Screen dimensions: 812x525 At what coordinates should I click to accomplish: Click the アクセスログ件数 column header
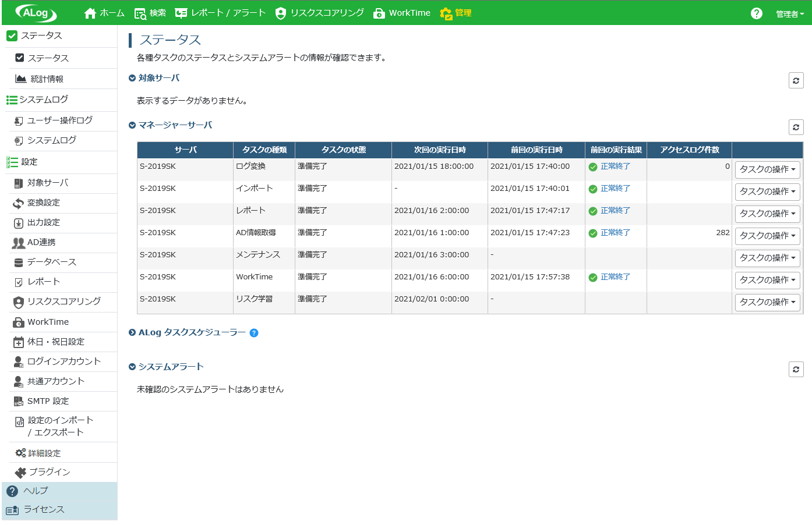(690, 150)
